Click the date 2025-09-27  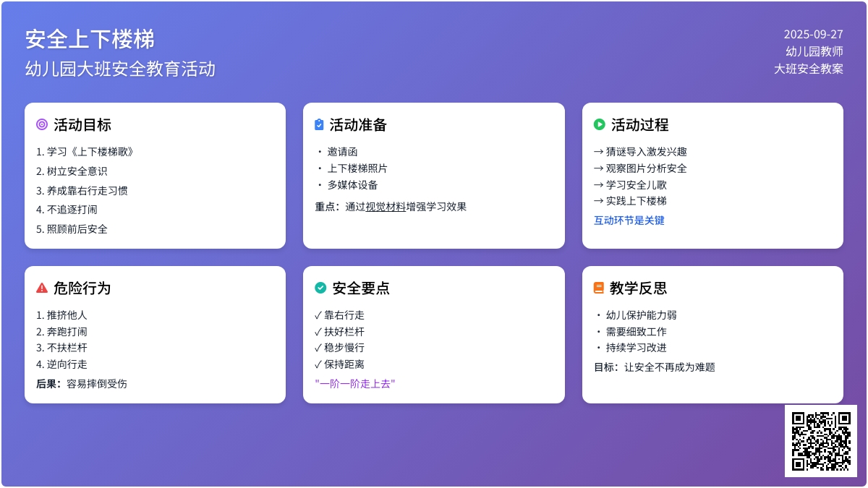[x=813, y=34]
